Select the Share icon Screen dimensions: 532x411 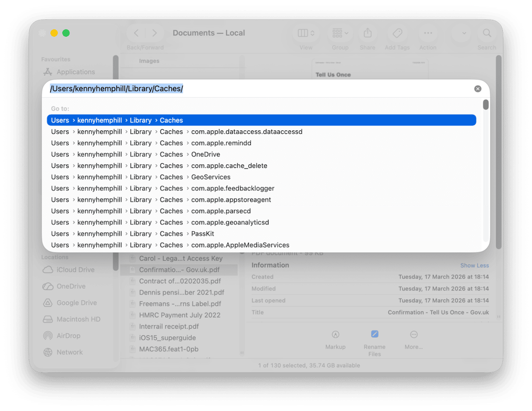(x=367, y=33)
